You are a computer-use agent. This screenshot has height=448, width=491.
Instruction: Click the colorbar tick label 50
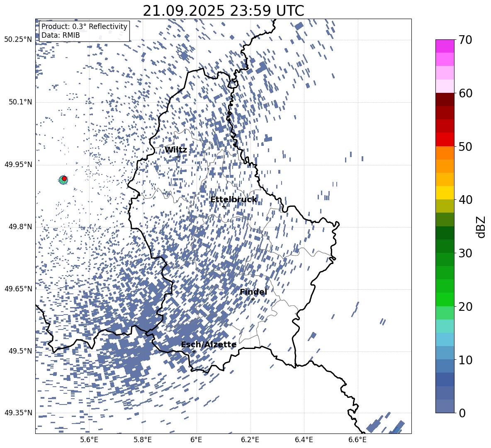465,147
